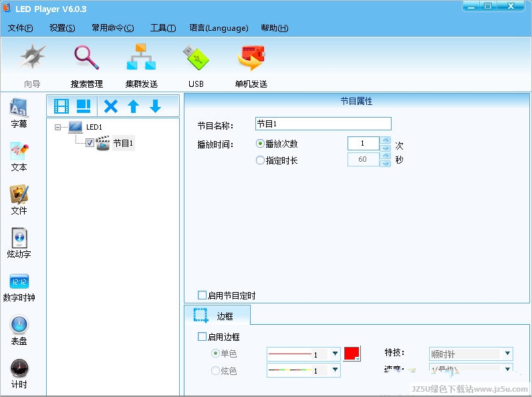Click the 播放次数 count field
The image size is (532, 397).
click(363, 143)
